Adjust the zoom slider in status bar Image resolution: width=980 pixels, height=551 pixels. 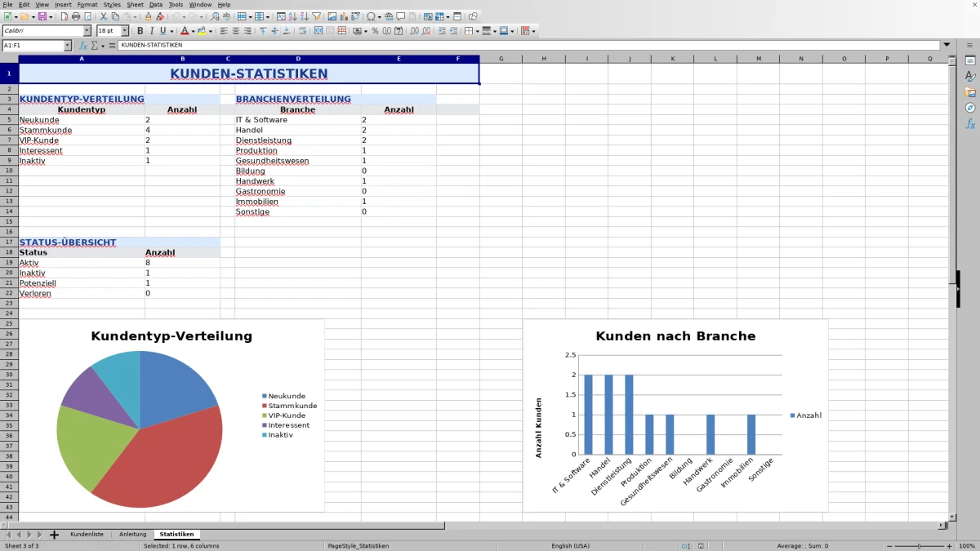point(919,545)
